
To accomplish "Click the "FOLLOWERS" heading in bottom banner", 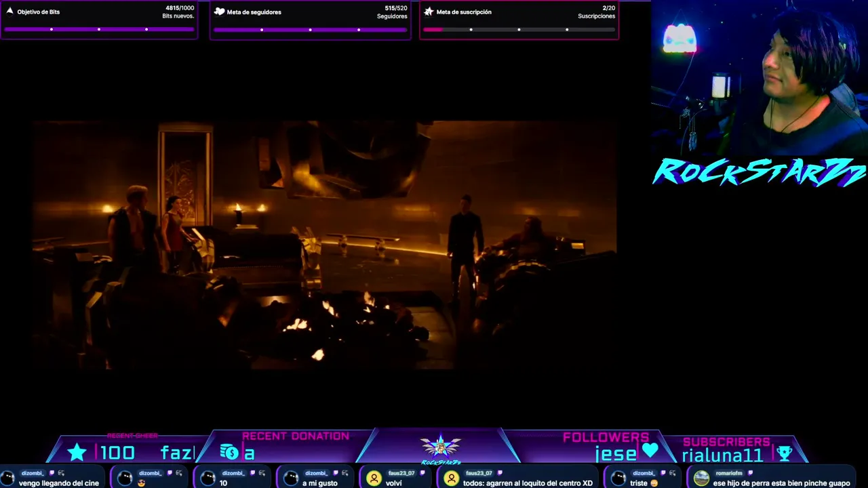I will click(606, 437).
